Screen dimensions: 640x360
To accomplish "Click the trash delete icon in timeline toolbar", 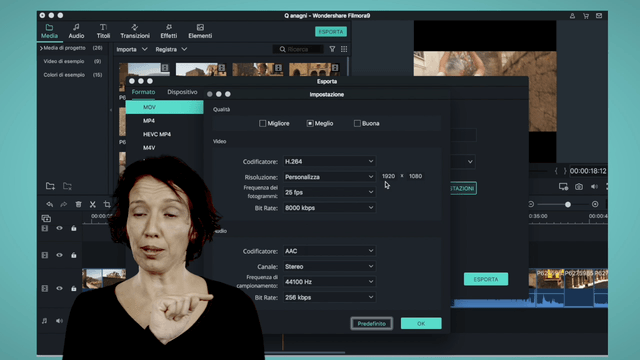I will (78, 204).
